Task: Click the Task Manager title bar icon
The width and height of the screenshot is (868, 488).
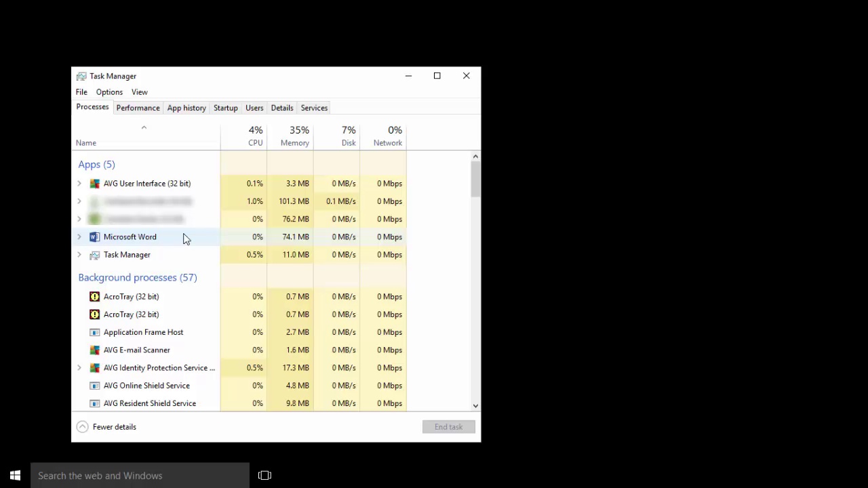Action: pyautogui.click(x=81, y=77)
